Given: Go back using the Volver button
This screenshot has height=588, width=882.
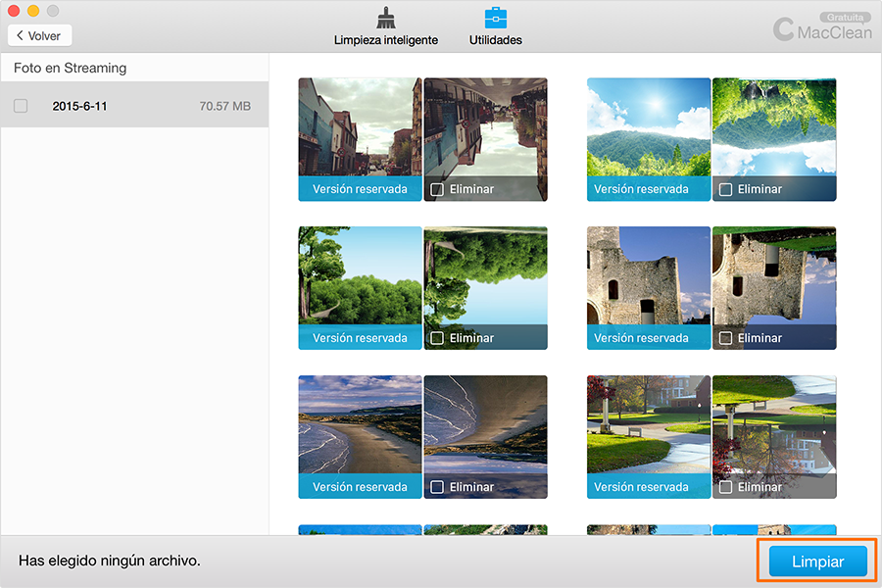Looking at the screenshot, I should [x=39, y=35].
